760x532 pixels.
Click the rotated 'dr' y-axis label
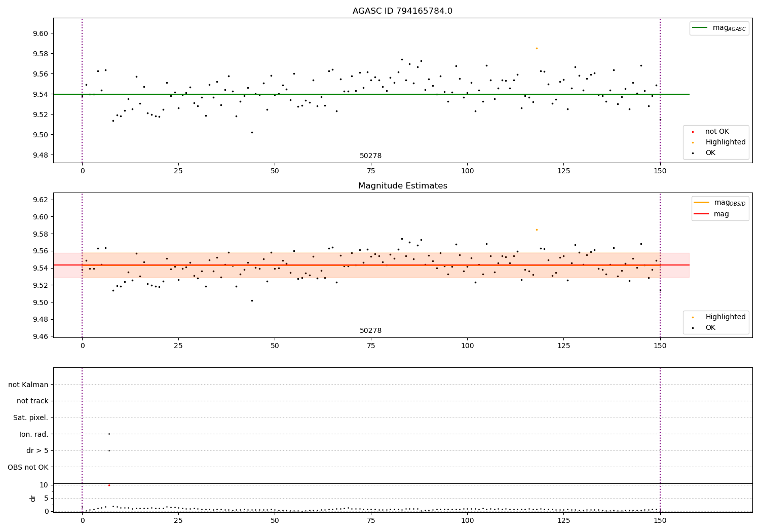point(33,498)
